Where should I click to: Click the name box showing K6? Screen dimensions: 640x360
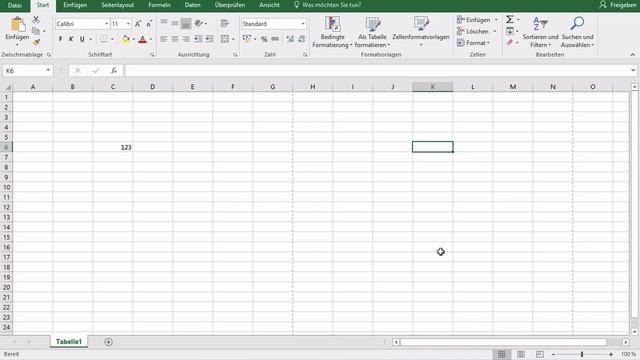(27, 71)
